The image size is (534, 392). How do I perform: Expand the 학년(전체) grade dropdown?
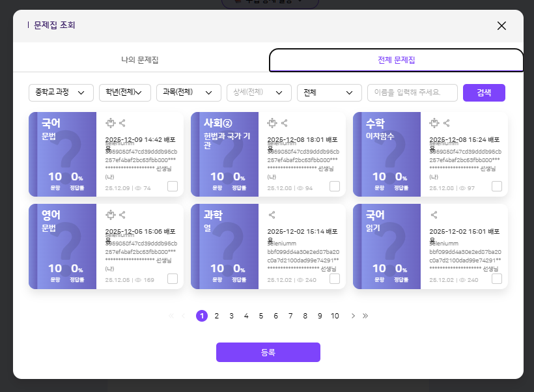click(125, 92)
